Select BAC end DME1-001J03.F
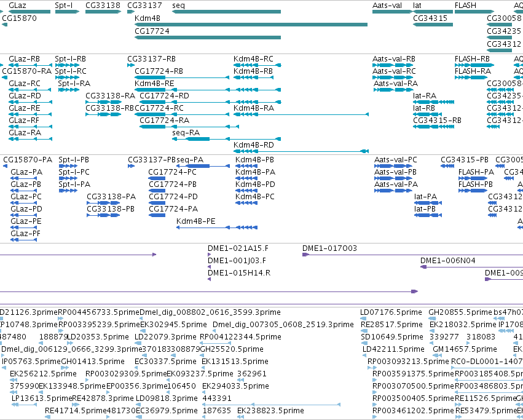 coord(210,267)
